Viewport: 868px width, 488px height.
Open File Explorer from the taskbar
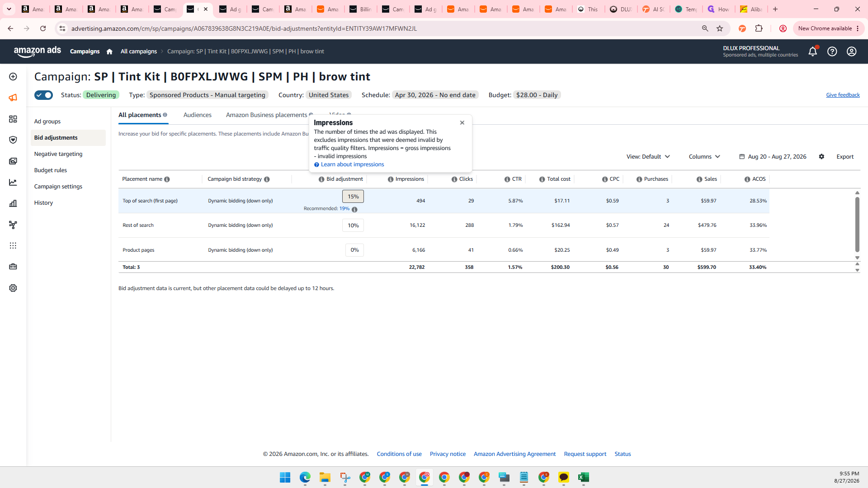(x=325, y=477)
